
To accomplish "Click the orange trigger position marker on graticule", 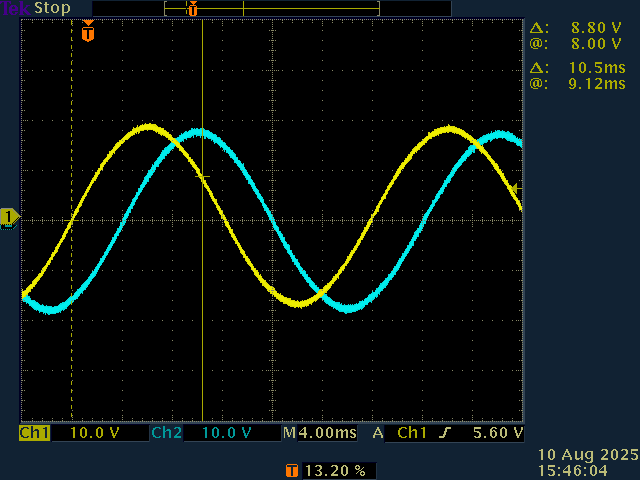I will point(88,33).
